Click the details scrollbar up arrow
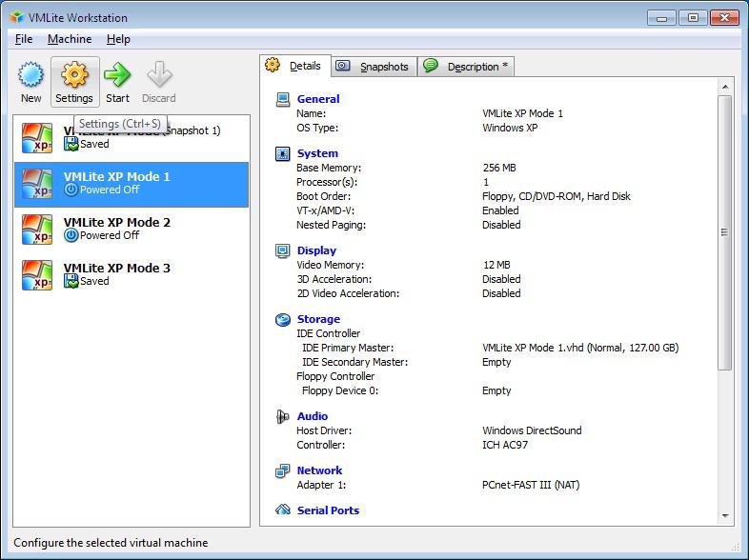Screen dimensions: 749x560 coord(725,87)
